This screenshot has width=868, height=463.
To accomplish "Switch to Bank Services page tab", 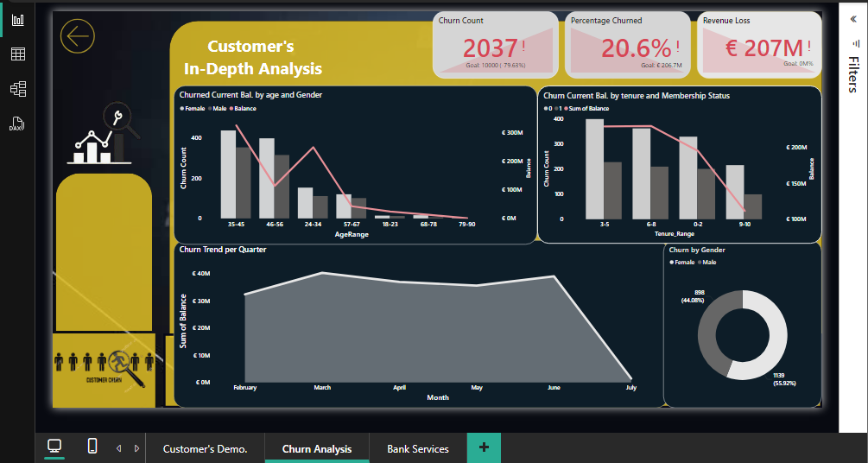I will [x=418, y=448].
